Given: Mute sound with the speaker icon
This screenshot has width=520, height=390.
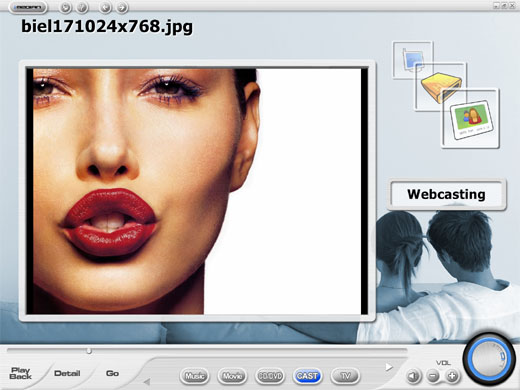Looking at the screenshot, I should point(413,377).
